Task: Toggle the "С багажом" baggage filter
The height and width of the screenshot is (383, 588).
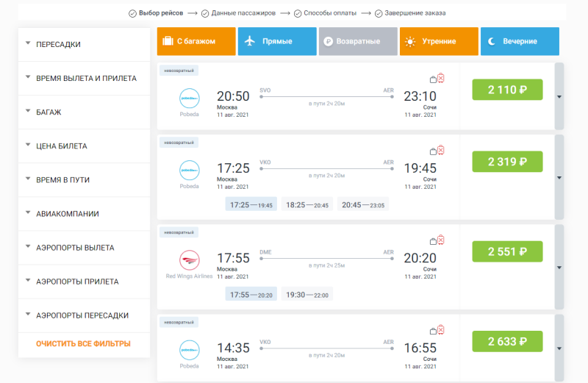Action: [x=196, y=41]
